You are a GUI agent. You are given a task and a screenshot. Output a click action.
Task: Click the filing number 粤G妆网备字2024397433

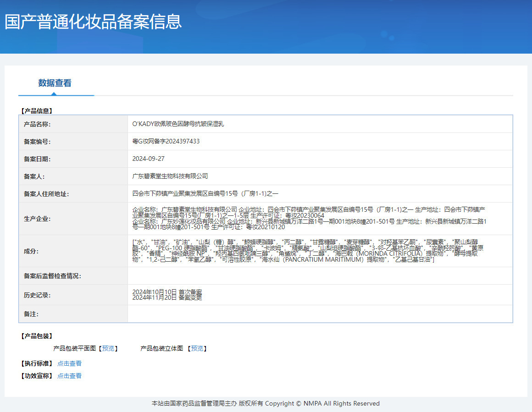click(x=166, y=141)
